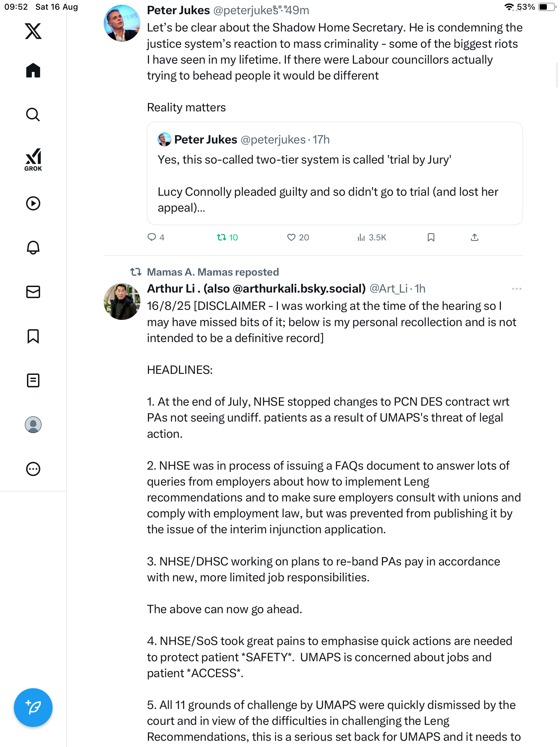
Task: Open Bookmarks in the sidebar
Action: (33, 336)
